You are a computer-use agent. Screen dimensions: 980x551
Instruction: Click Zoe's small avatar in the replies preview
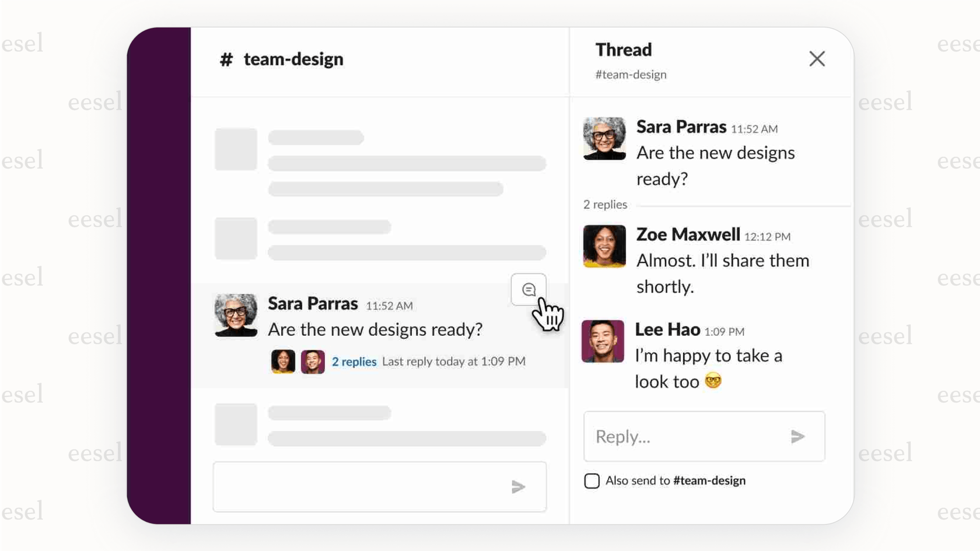282,362
